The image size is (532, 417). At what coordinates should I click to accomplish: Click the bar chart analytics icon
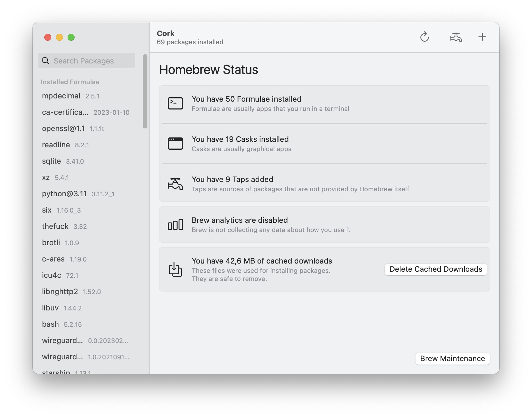click(x=175, y=225)
